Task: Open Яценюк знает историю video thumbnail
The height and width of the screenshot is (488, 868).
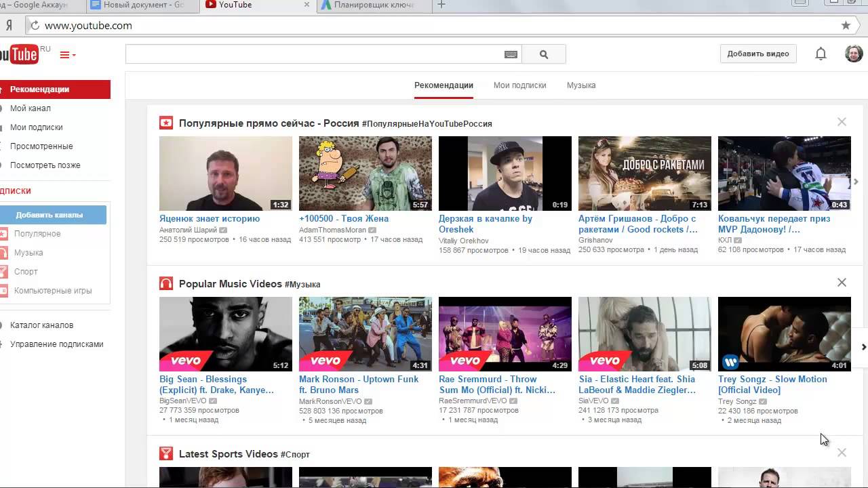Action: 226,174
